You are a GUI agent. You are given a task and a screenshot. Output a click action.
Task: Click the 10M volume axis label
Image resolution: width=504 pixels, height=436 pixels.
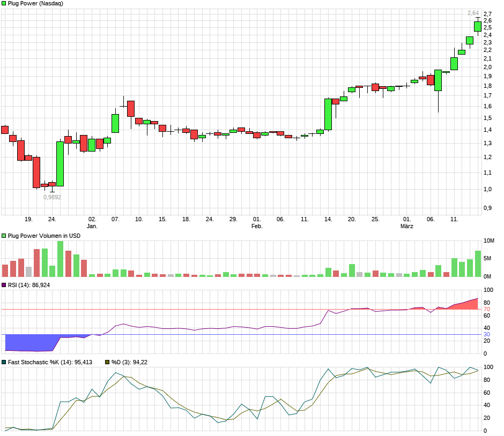[489, 241]
